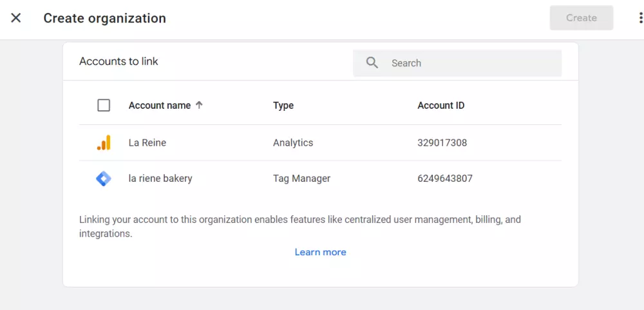Sort by Account name column header
This screenshot has width=644, height=310.
pyautogui.click(x=160, y=106)
